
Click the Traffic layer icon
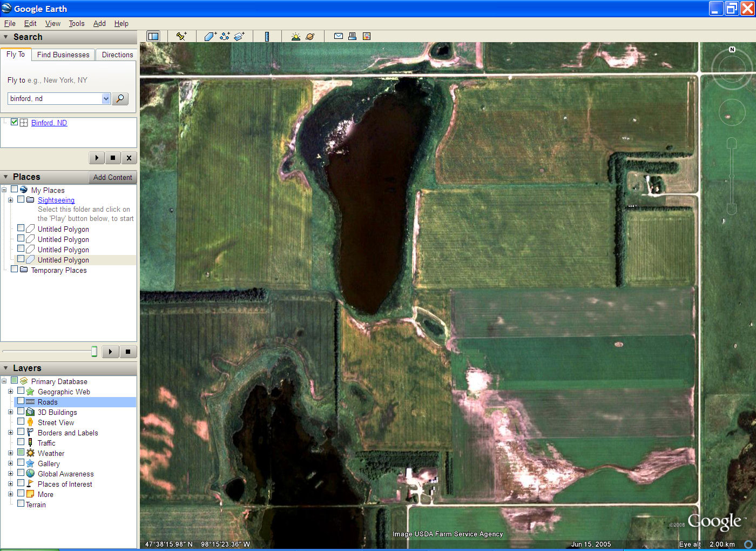click(x=30, y=443)
